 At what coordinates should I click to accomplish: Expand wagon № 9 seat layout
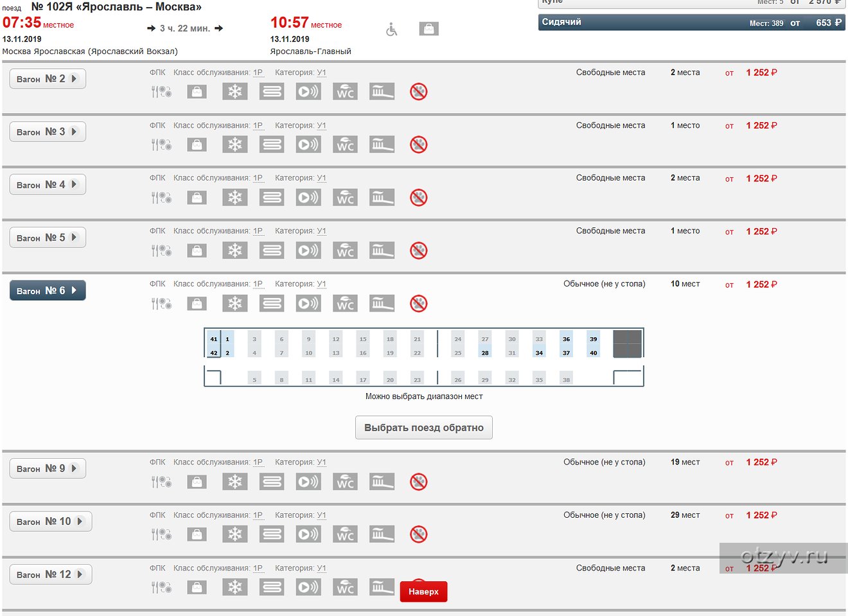(x=48, y=469)
